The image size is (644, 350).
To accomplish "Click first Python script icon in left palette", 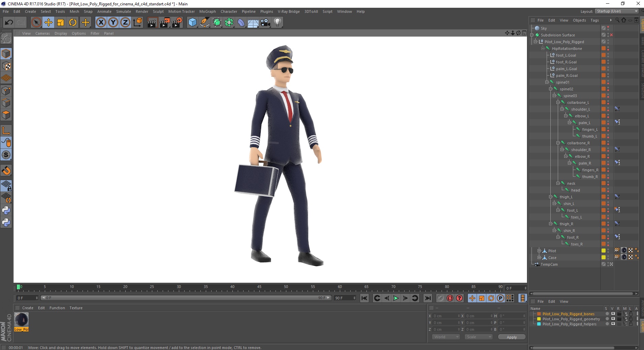I will (x=6, y=210).
